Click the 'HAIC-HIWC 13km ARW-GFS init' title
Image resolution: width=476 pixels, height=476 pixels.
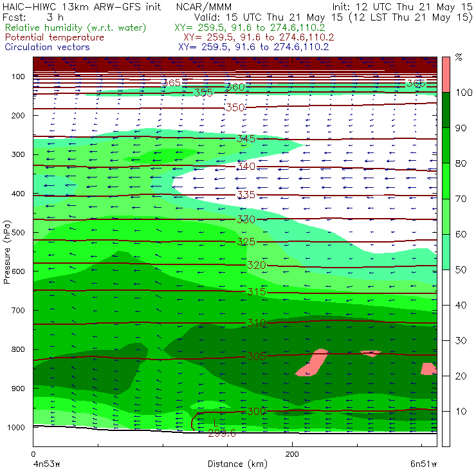(x=81, y=7)
